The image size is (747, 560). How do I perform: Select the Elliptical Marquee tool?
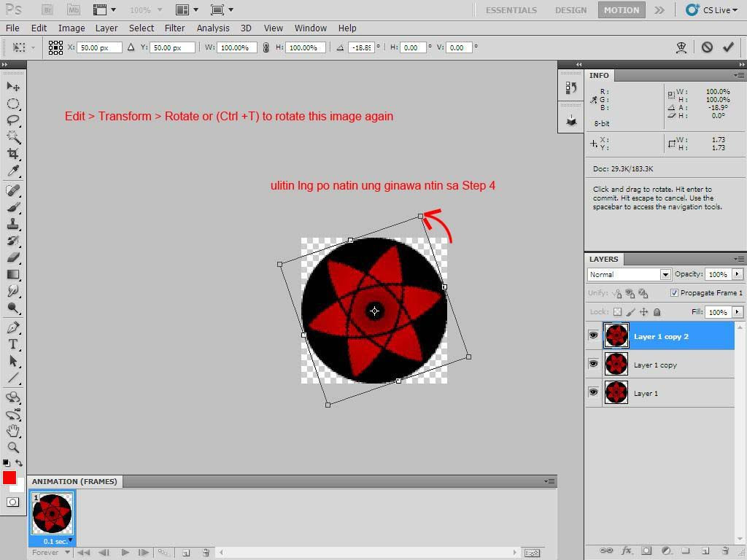[13, 104]
